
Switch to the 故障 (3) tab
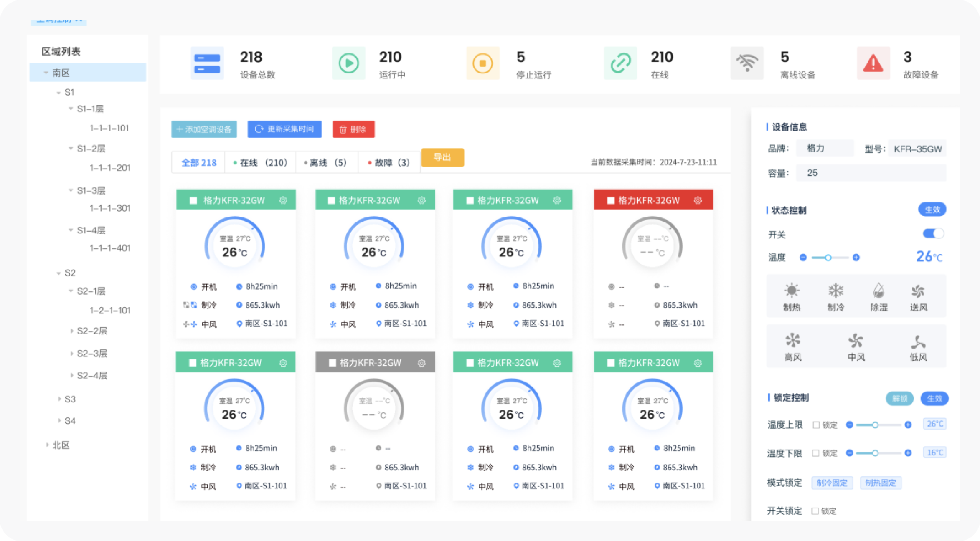389,162
